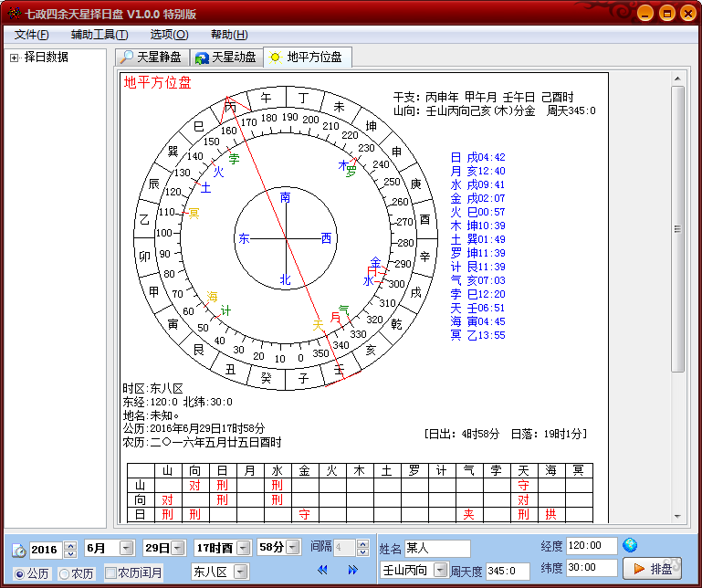The image size is (702, 588).
Task: Click the vertical scrollbar thumb
Action: (677, 229)
